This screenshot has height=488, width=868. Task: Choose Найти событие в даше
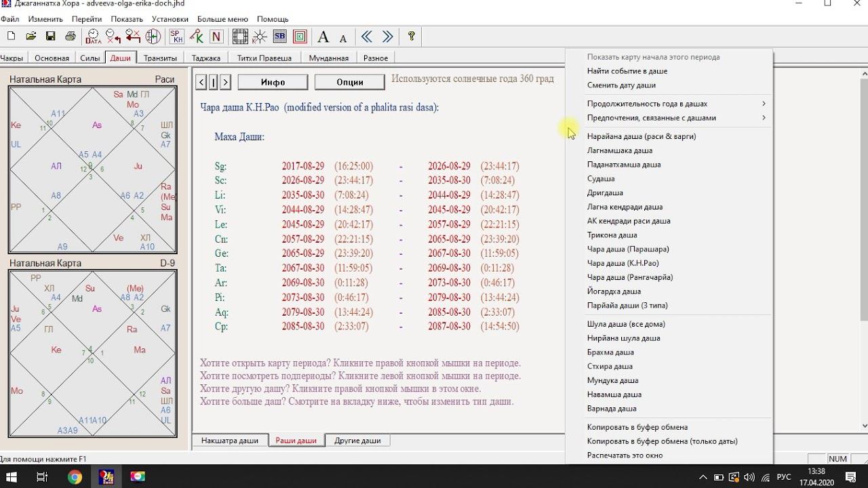click(x=669, y=71)
